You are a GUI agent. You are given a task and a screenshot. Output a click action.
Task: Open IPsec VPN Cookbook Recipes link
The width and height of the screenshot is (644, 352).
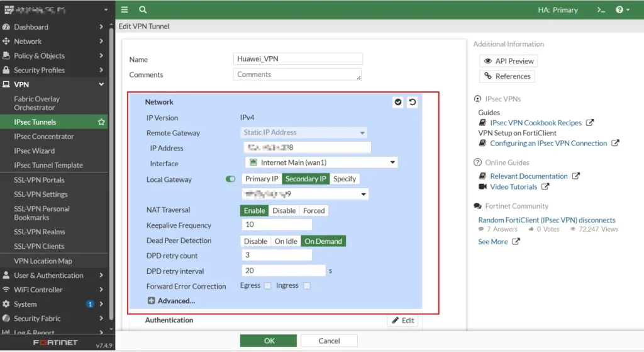pyautogui.click(x=536, y=123)
